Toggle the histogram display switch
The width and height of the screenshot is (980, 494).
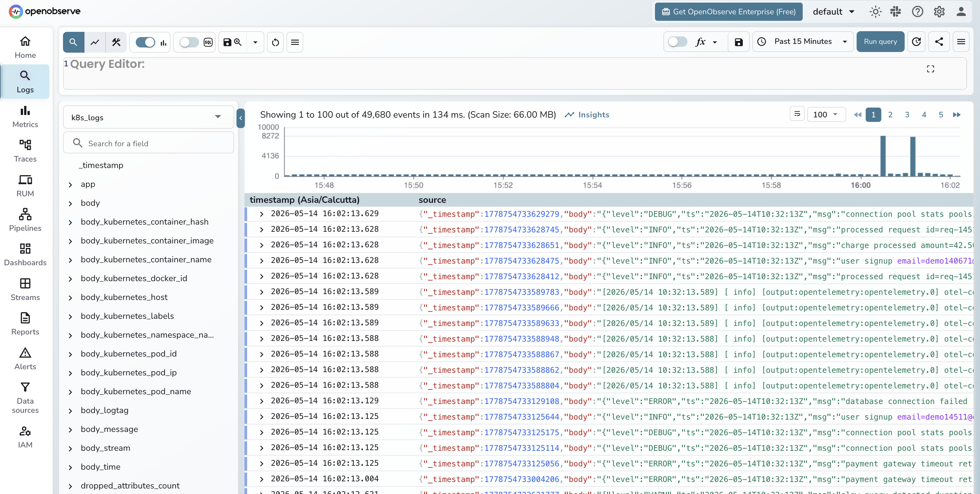point(145,42)
